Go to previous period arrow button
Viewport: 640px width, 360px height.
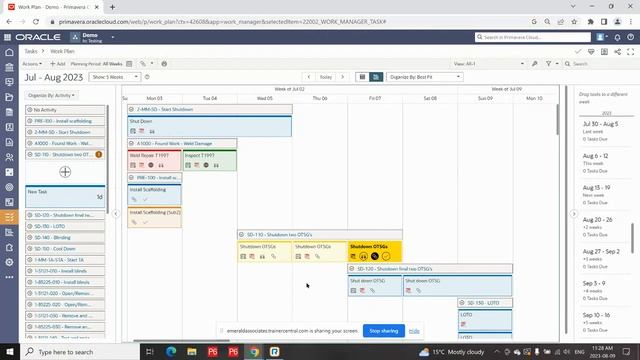point(309,77)
